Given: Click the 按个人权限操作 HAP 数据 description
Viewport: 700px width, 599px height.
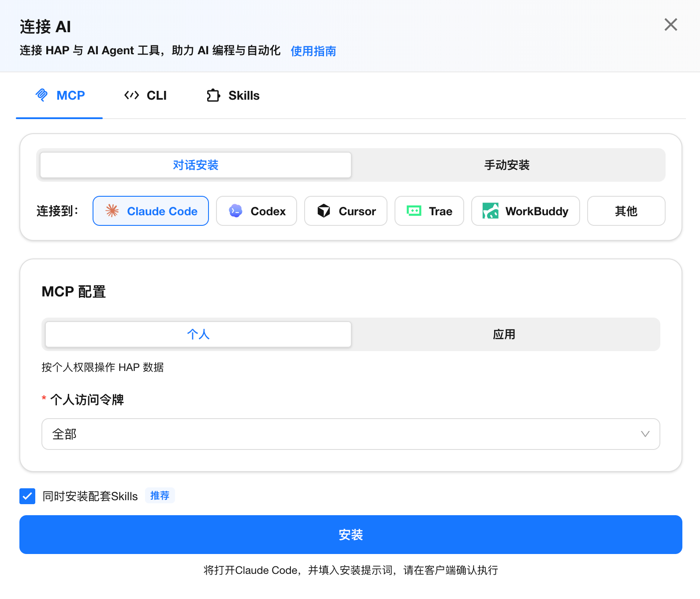Looking at the screenshot, I should (103, 367).
